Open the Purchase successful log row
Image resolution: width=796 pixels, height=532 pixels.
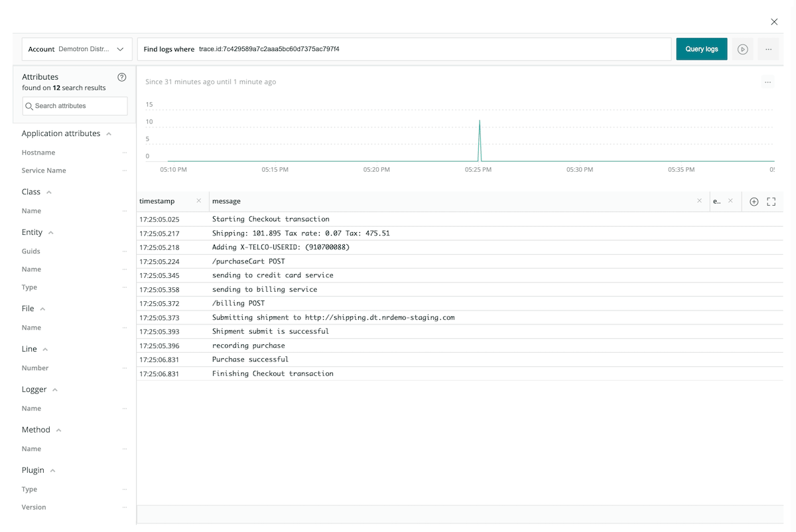coord(460,360)
